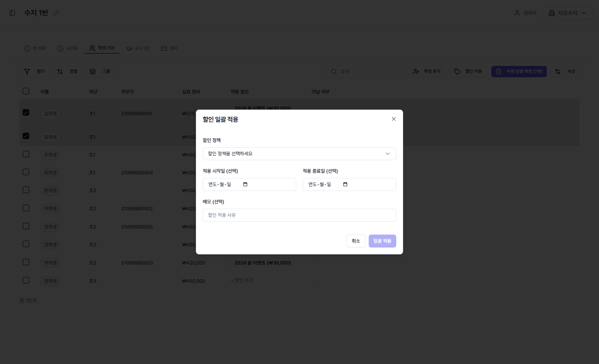
Task: Click the 적용 시작일 date field text
Action: 220,184
